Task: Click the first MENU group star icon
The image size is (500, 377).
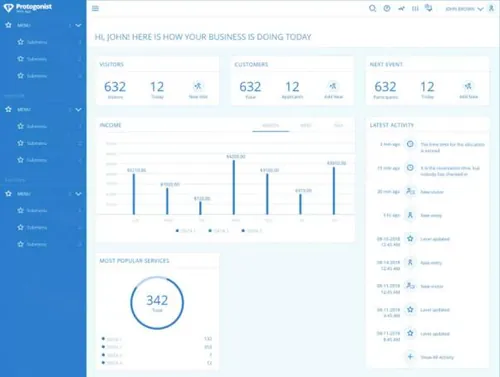Action: tap(8, 25)
